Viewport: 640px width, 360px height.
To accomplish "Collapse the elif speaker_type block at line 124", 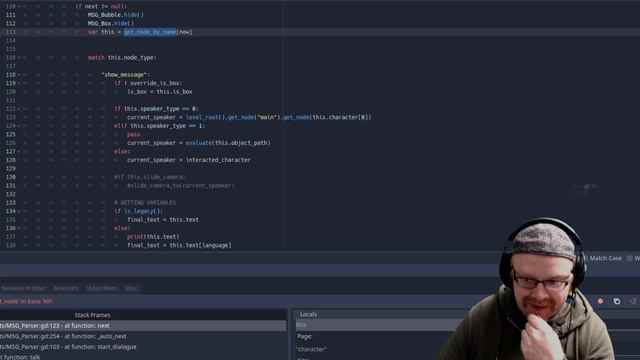I will click(19, 126).
